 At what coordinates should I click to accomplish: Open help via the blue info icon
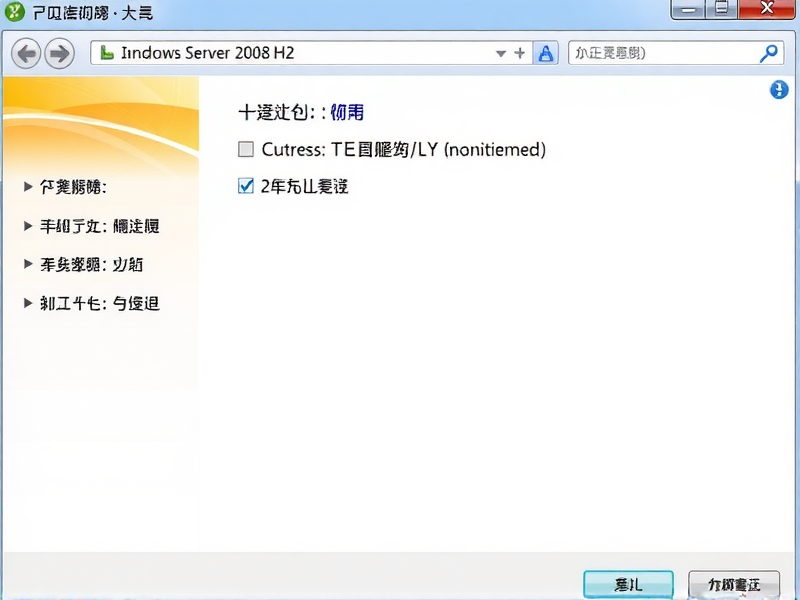[x=779, y=89]
